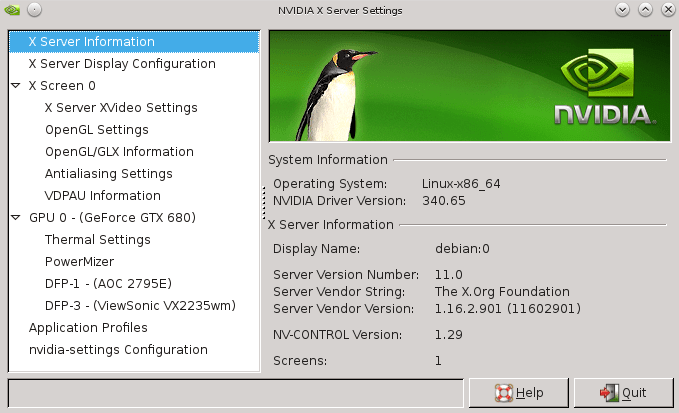Click the NVIDIA Driver Version label

click(340, 201)
